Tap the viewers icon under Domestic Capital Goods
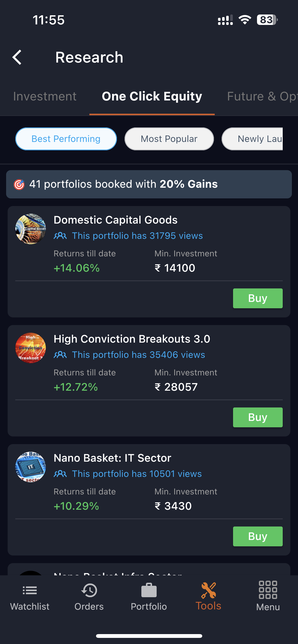The image size is (298, 644). pos(60,236)
